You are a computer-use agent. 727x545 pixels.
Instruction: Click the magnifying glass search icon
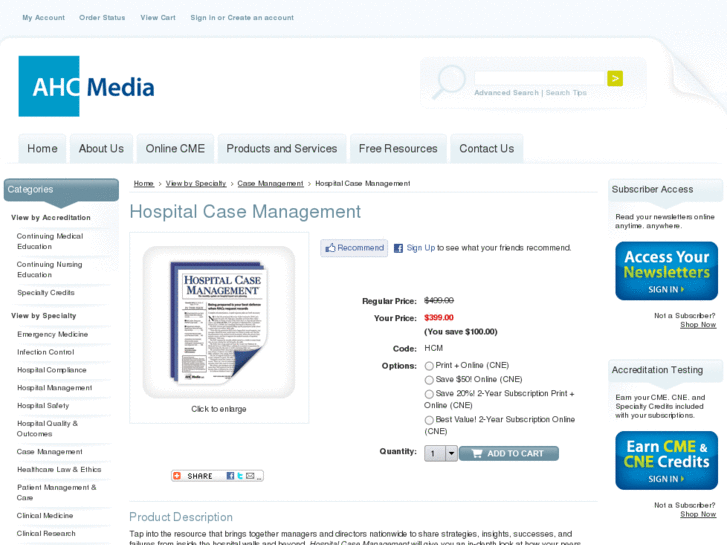(x=448, y=82)
